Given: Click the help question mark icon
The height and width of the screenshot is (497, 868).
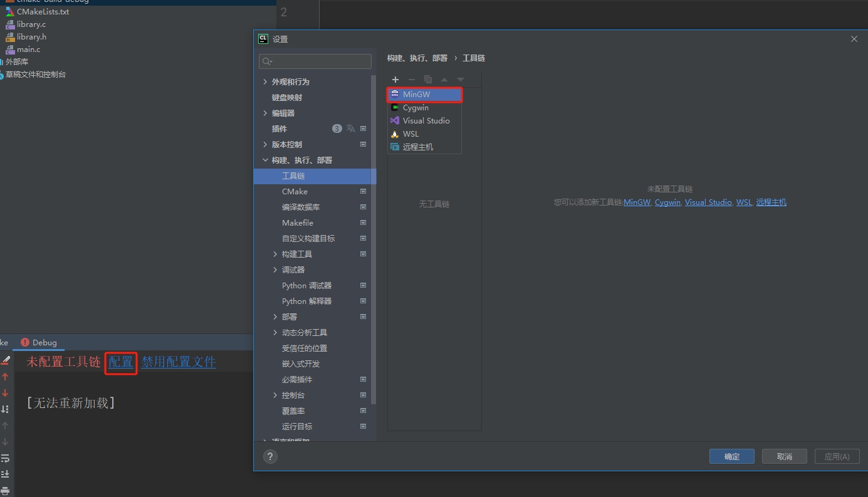Looking at the screenshot, I should [270, 456].
